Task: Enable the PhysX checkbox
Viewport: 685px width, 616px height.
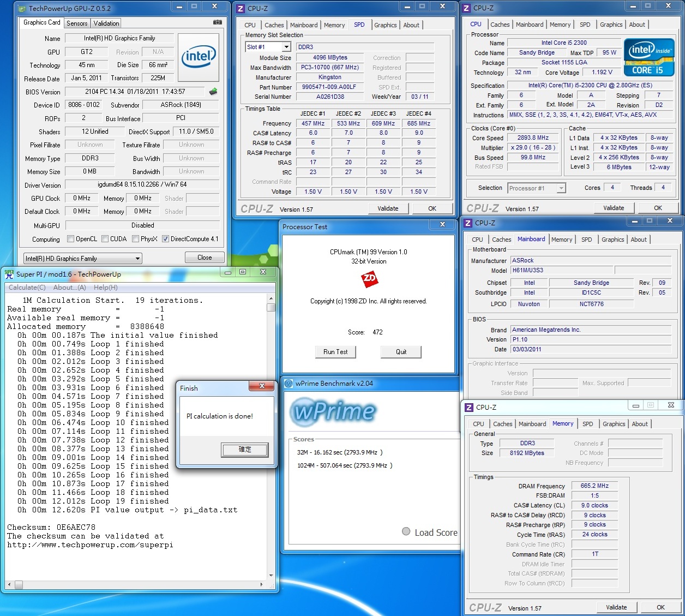Action: tap(135, 239)
